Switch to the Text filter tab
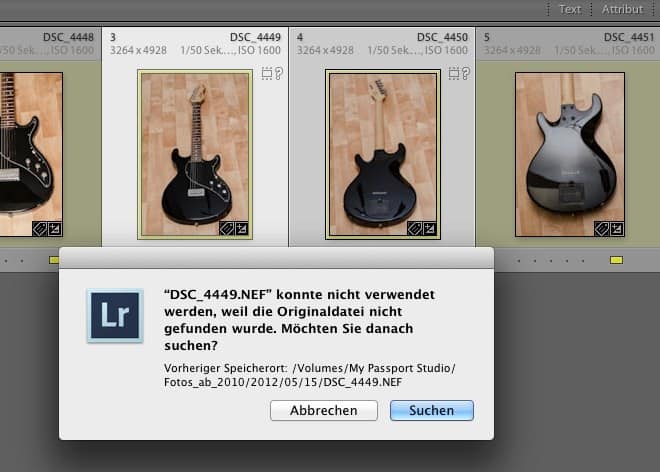 tap(570, 9)
